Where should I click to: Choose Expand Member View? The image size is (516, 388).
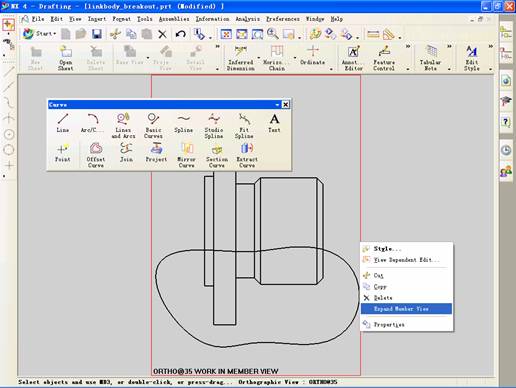click(406, 309)
